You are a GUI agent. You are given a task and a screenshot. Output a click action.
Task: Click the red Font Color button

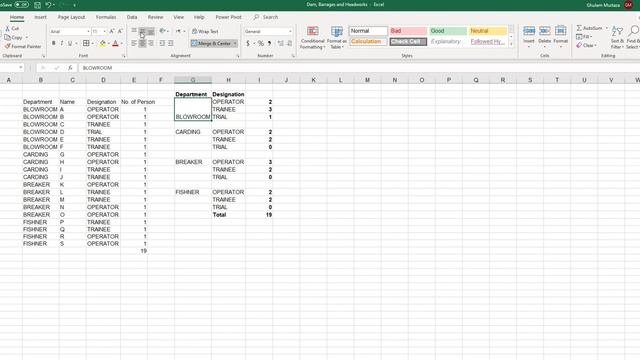pos(116,43)
